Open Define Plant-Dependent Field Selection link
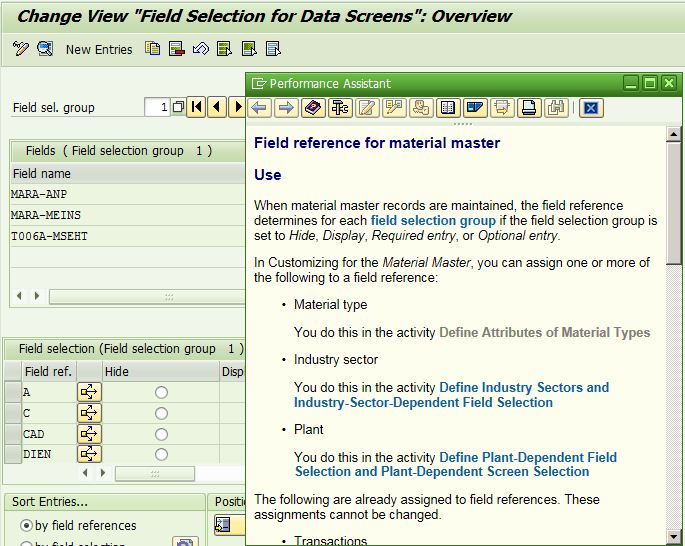The image size is (685, 546). tap(456, 464)
